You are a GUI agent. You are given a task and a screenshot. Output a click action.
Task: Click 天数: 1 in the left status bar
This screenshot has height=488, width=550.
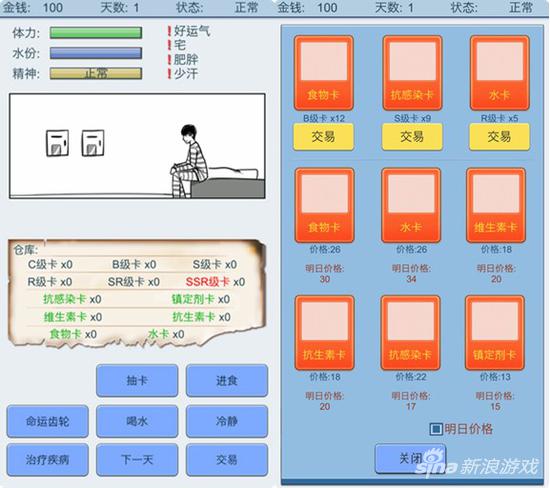coord(120,7)
